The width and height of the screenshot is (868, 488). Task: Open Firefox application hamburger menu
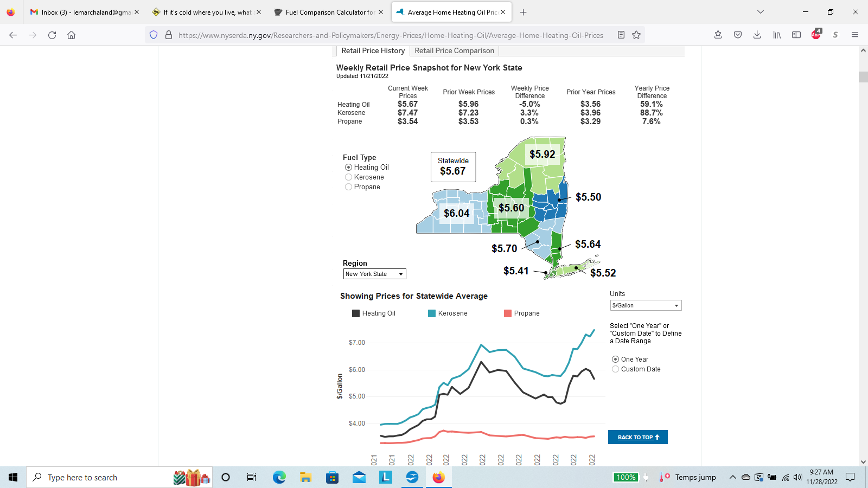[x=854, y=35]
